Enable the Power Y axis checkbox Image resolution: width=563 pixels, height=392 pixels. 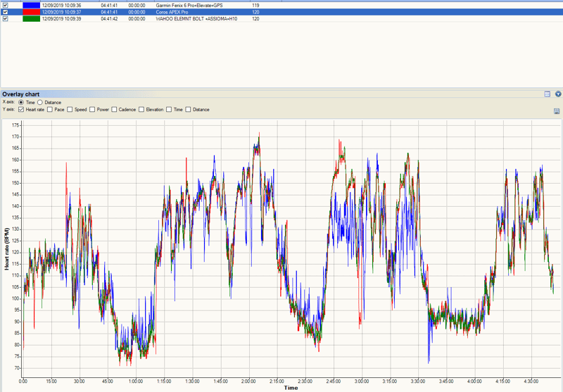[92, 110]
